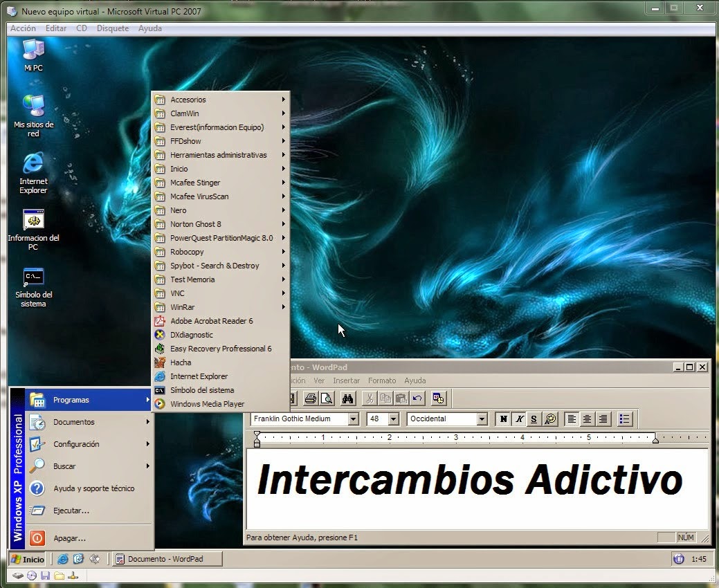Select Mis sitios de red desktop icon
The image size is (719, 588).
coord(33,116)
